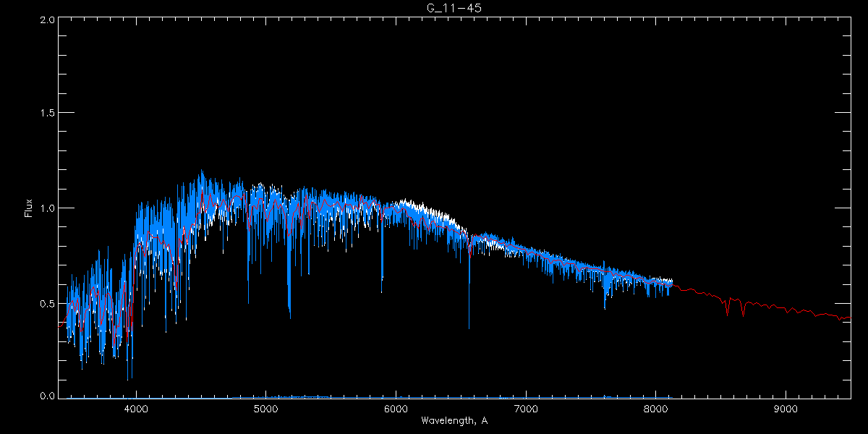
Task: Select the 5000 wavelength tick label
Action: pyautogui.click(x=266, y=408)
